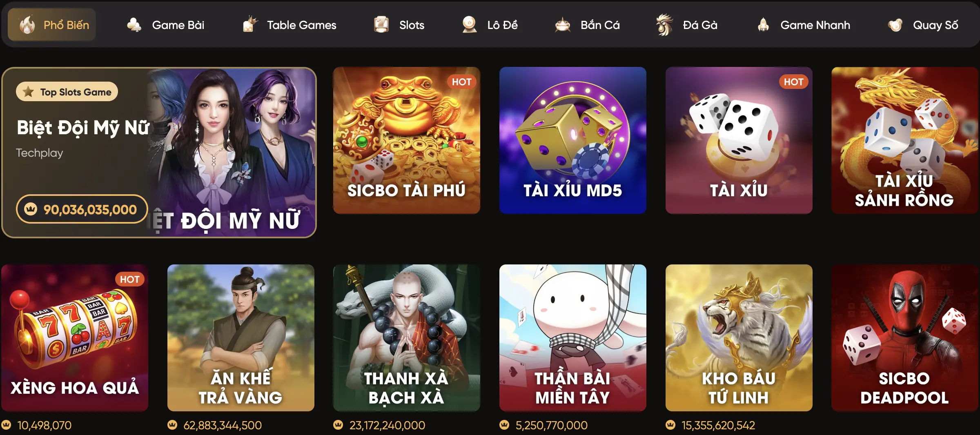Click the rooster icon for Đá Gà
The width and height of the screenshot is (980, 435).
click(x=664, y=24)
